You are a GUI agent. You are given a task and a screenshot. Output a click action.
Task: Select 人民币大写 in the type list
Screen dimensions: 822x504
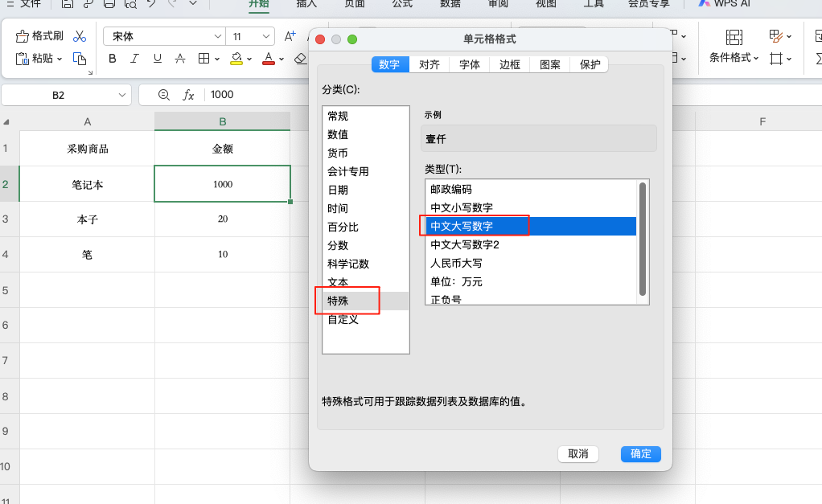click(x=456, y=263)
